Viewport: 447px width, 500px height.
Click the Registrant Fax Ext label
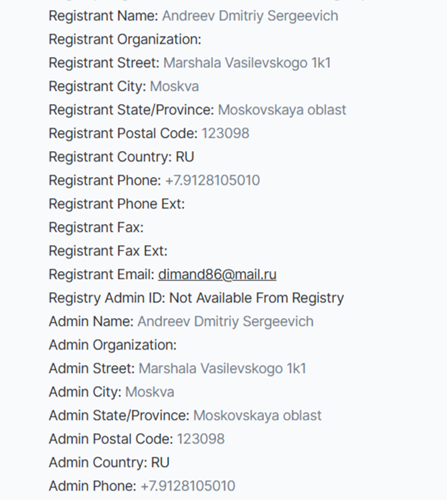point(108,251)
